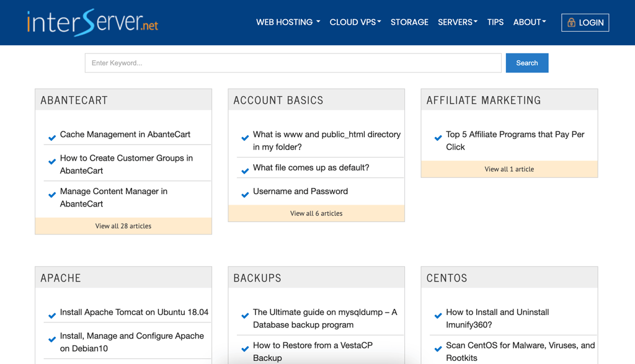Click the AFFILIATE MARKETING category heading
This screenshot has width=635, height=364.
point(484,100)
